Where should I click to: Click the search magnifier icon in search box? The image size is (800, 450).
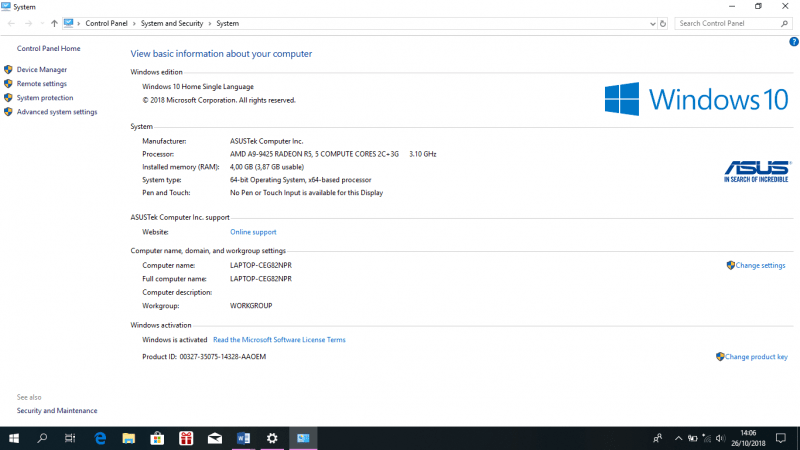[785, 23]
